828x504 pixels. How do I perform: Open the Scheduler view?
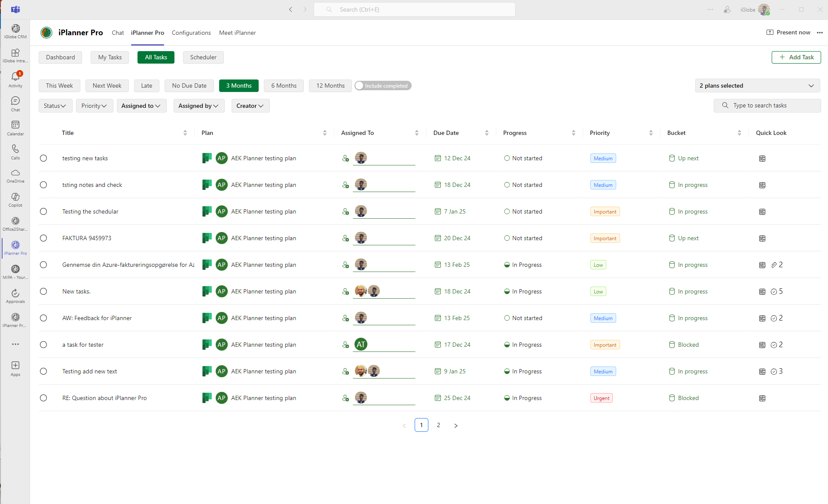pyautogui.click(x=203, y=57)
